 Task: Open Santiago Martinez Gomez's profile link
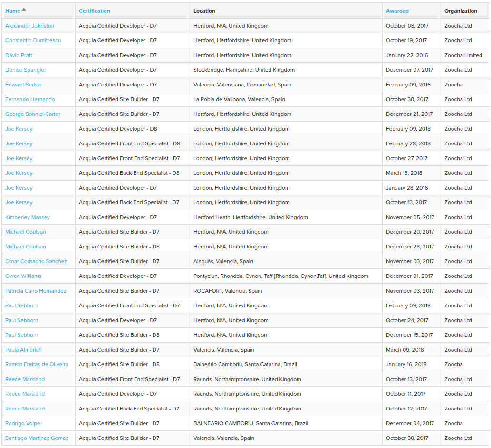[x=37, y=438]
